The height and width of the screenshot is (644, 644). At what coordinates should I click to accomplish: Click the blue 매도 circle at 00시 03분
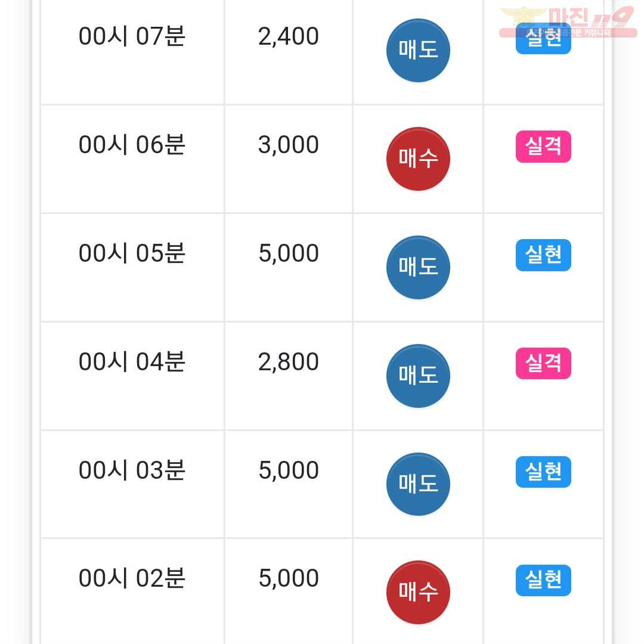[x=418, y=484]
